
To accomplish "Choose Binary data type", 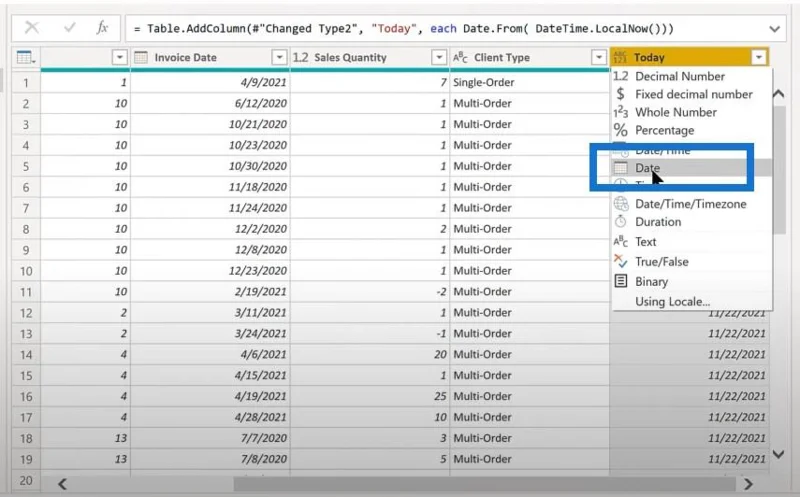I will pos(692,282).
